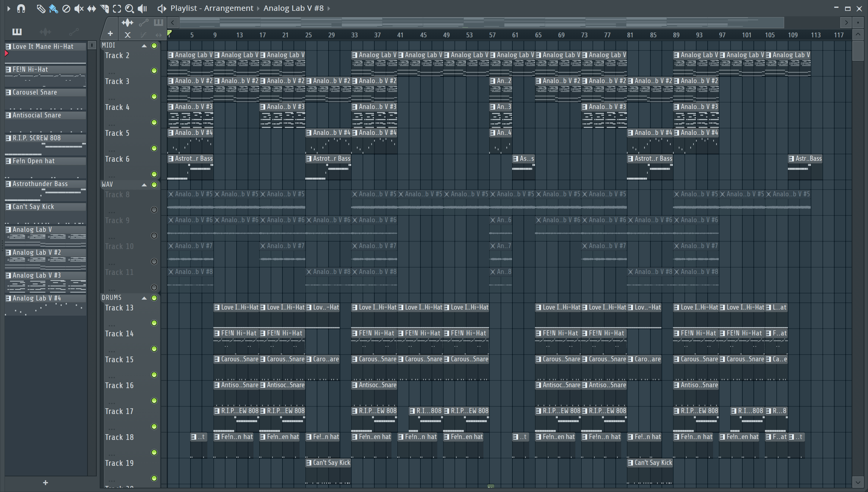This screenshot has width=868, height=492.
Task: Toggle automation clip focus icon
Action: [x=144, y=23]
